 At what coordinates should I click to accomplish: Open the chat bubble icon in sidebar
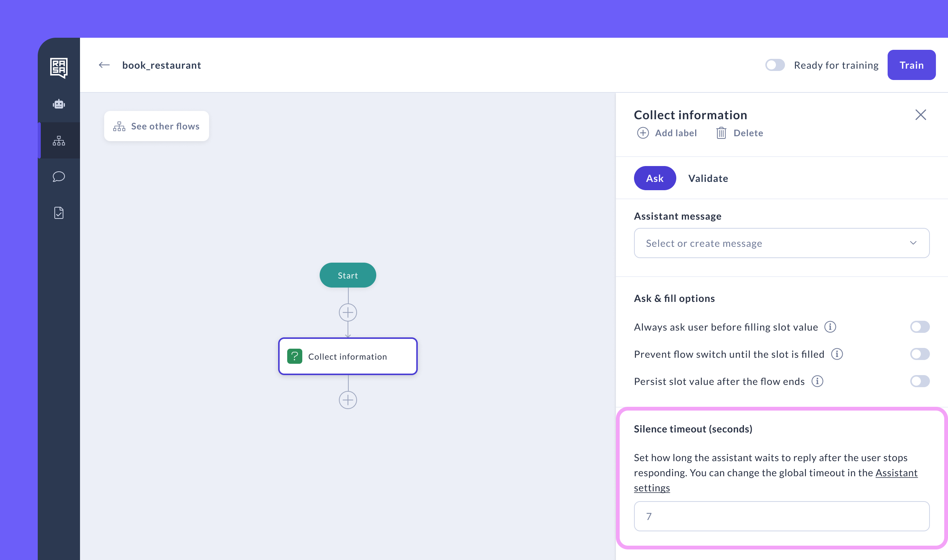(58, 176)
